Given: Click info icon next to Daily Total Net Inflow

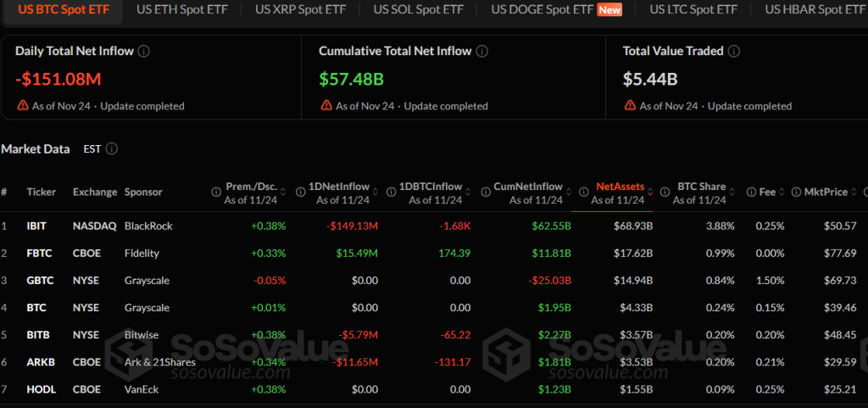Looking at the screenshot, I should [144, 51].
